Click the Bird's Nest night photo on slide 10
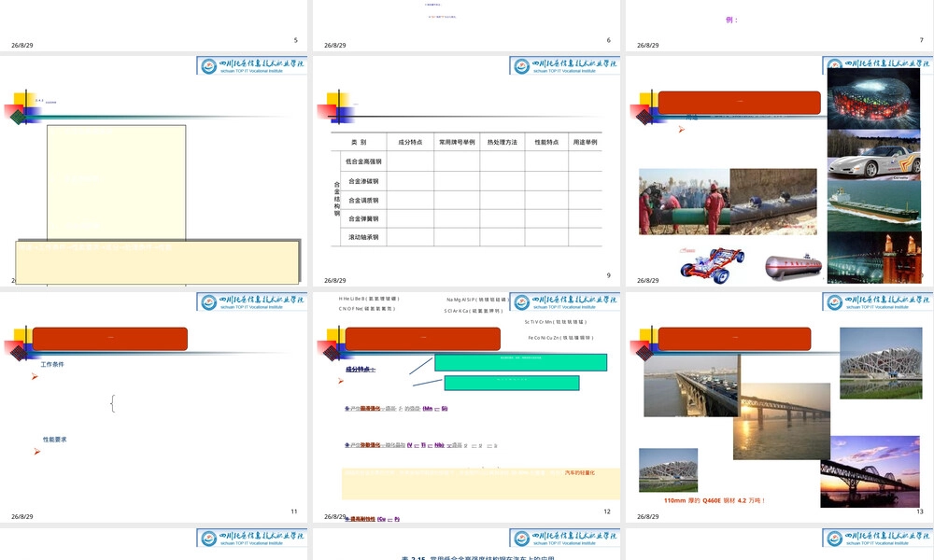 pos(873,98)
